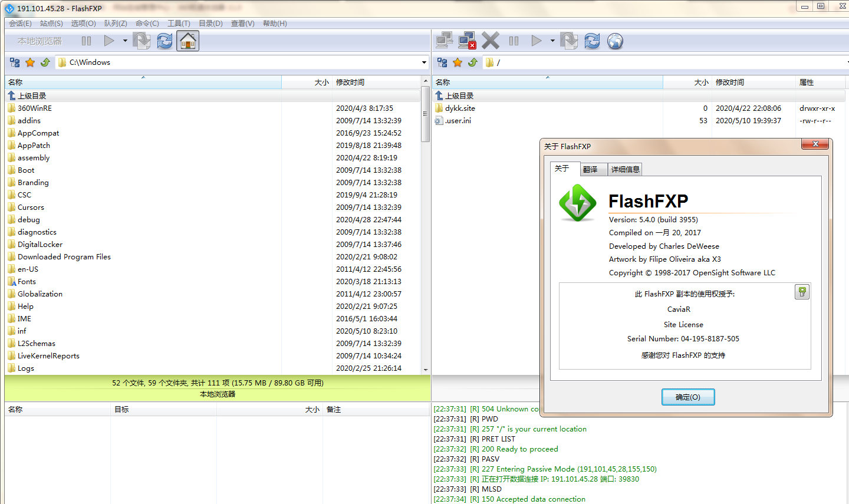Go up one level using remote green arrow
Screen dimensions: 849x504
click(472, 62)
